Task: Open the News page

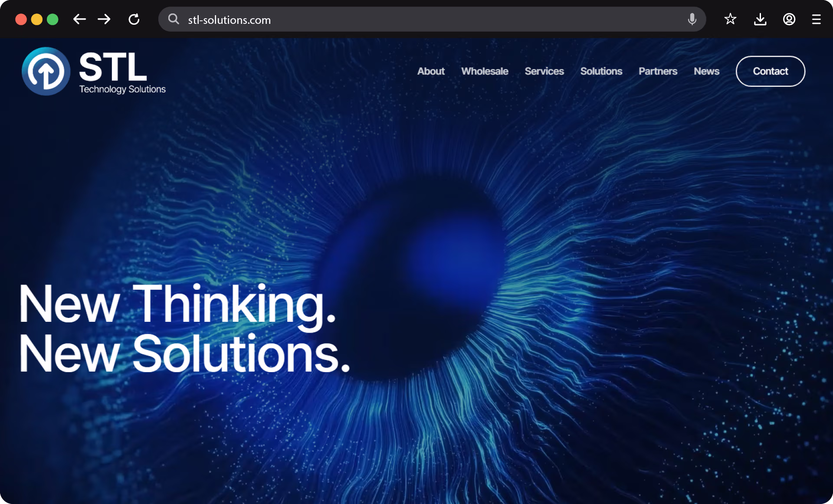Action: [706, 71]
